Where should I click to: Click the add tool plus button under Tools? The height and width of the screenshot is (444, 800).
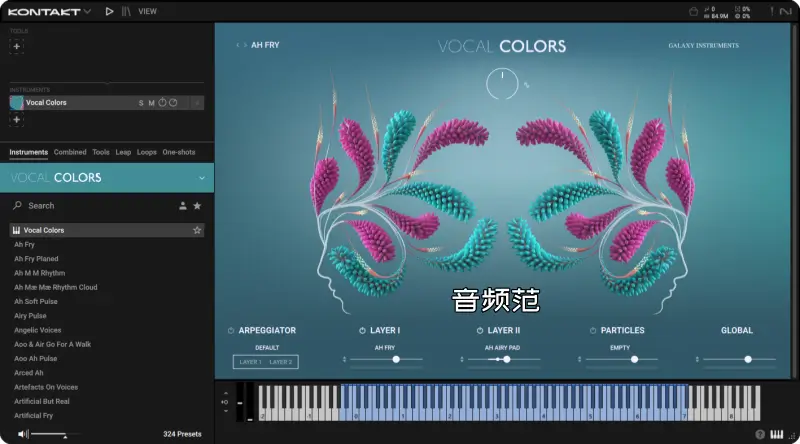(x=16, y=46)
